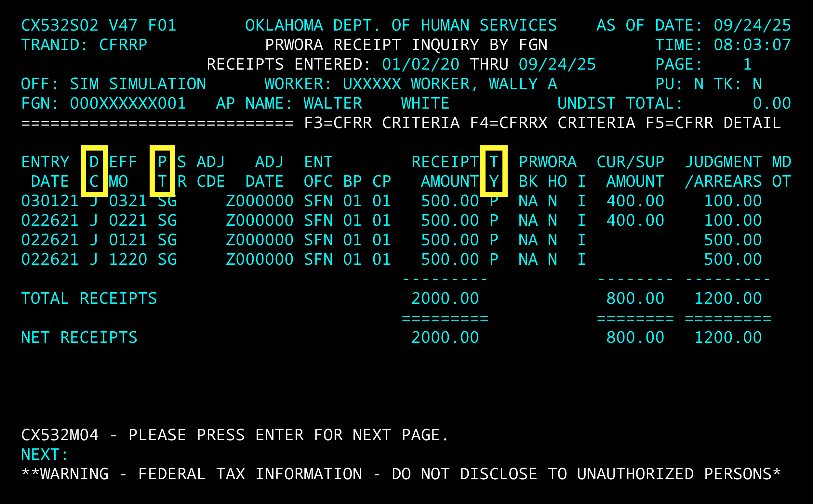Click the federal tax information warning line
Screen dimensions: 813x504
[401, 474]
